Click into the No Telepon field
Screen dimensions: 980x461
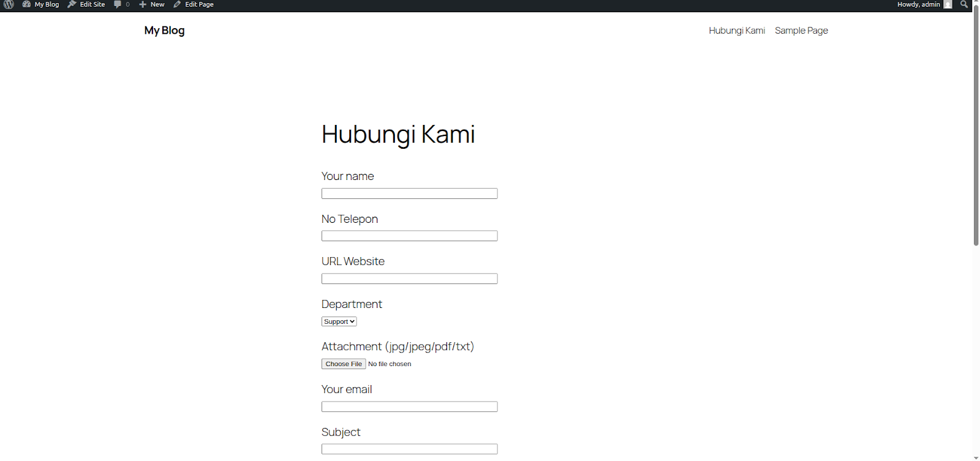point(409,236)
